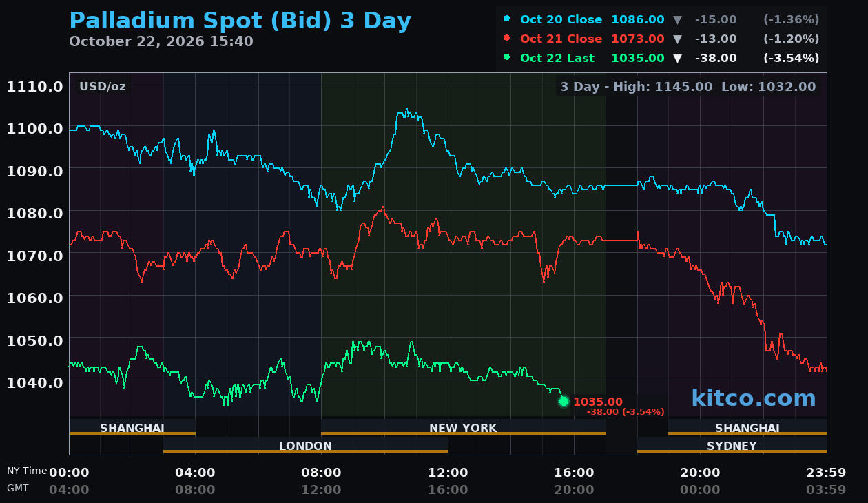The height and width of the screenshot is (503, 868).
Task: Click the 1070.0 y-axis label
Action: pyautogui.click(x=35, y=255)
